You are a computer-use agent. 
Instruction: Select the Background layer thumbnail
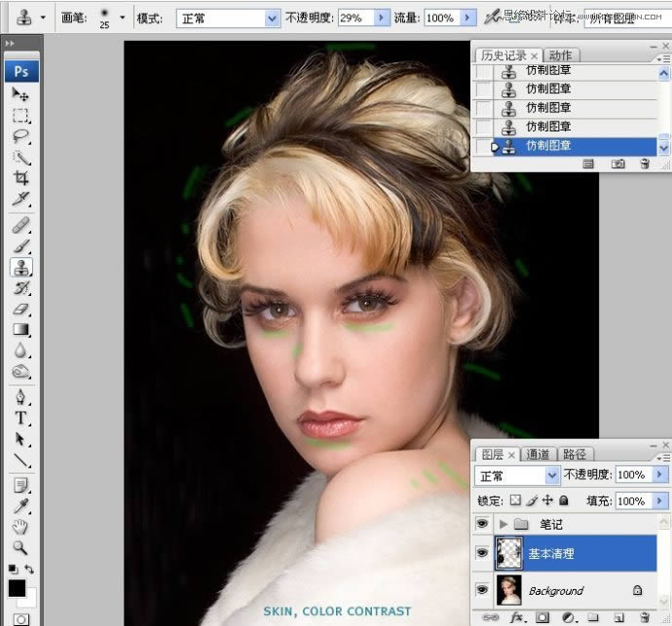[510, 589]
